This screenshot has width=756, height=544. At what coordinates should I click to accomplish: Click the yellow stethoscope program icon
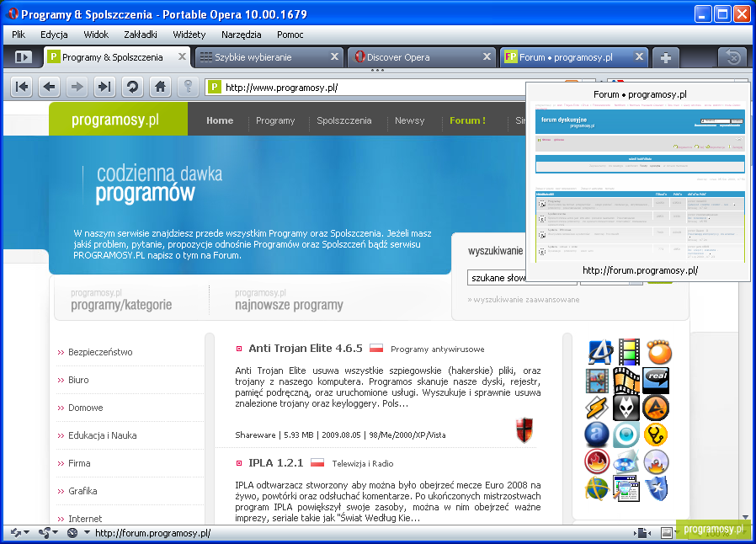tap(656, 435)
